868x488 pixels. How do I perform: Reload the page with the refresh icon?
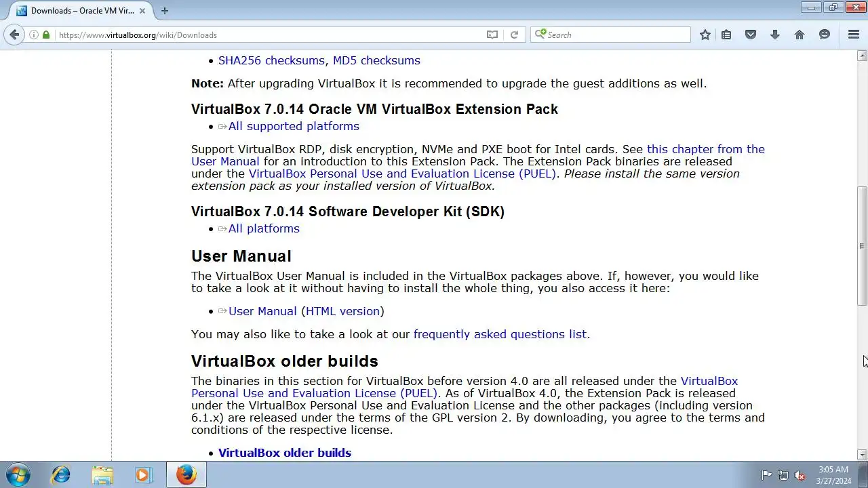[x=514, y=35]
